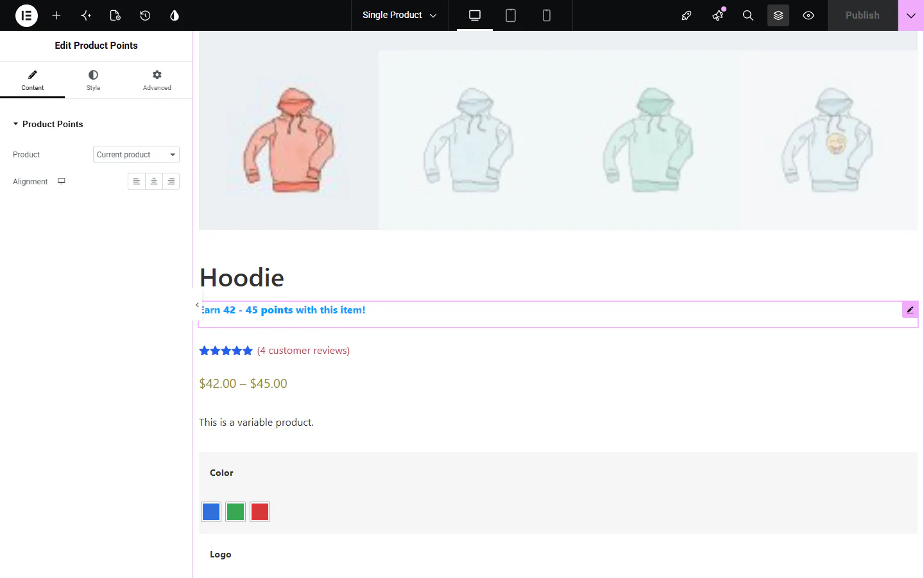Open the Single Product document dropdown
This screenshot has width=924, height=578.
399,15
